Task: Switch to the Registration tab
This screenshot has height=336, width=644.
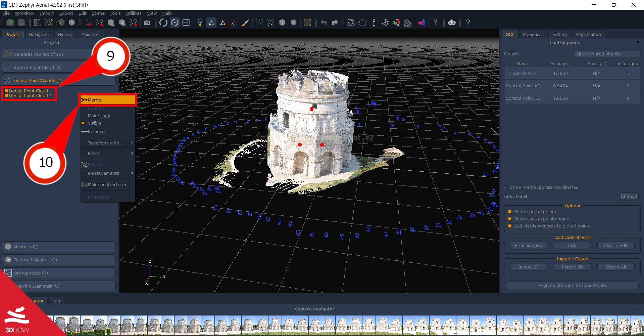Action: [x=588, y=35]
